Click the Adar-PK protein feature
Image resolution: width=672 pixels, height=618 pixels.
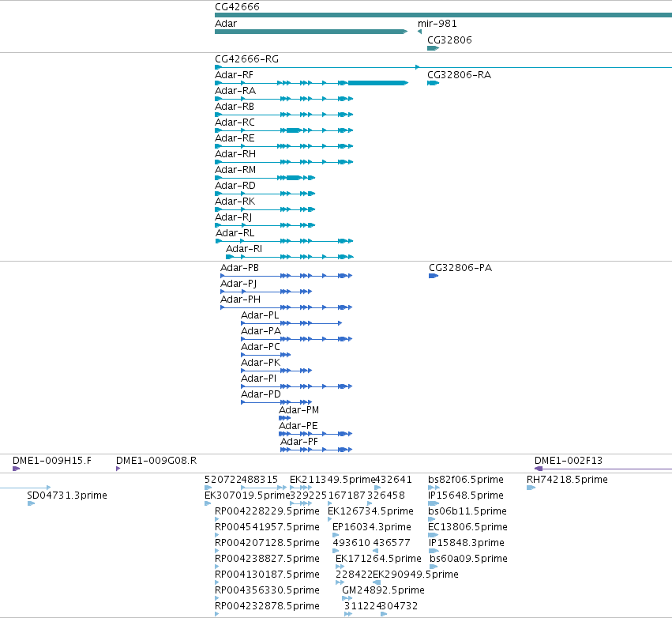point(276,371)
